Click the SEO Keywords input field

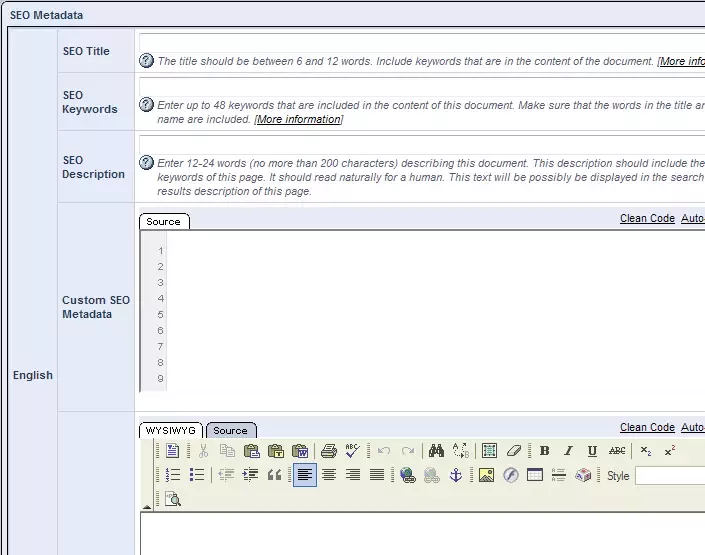point(422,86)
